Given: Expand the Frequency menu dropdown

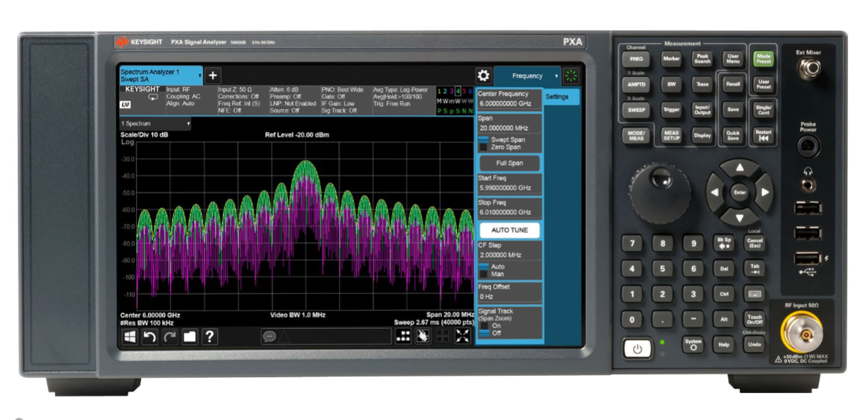Looking at the screenshot, I should 556,76.
